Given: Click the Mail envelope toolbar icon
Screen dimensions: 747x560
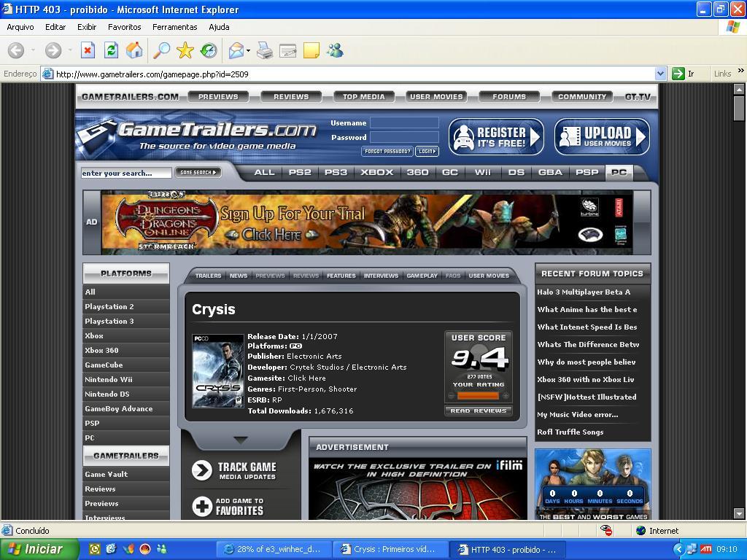Looking at the screenshot, I should pyautogui.click(x=236, y=50).
